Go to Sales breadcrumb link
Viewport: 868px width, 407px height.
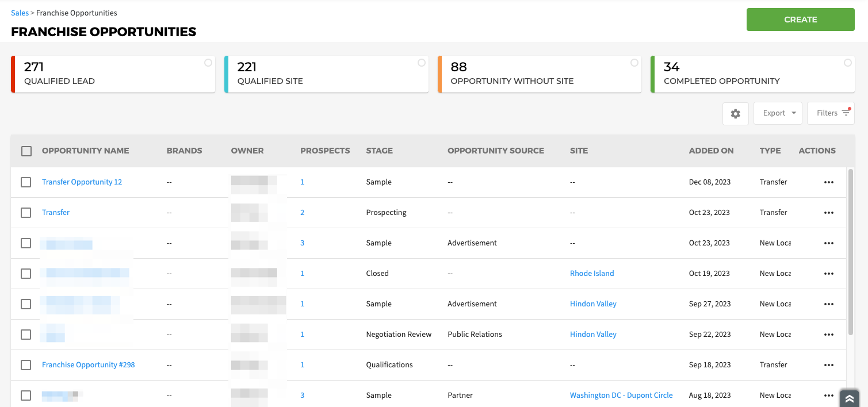point(20,13)
